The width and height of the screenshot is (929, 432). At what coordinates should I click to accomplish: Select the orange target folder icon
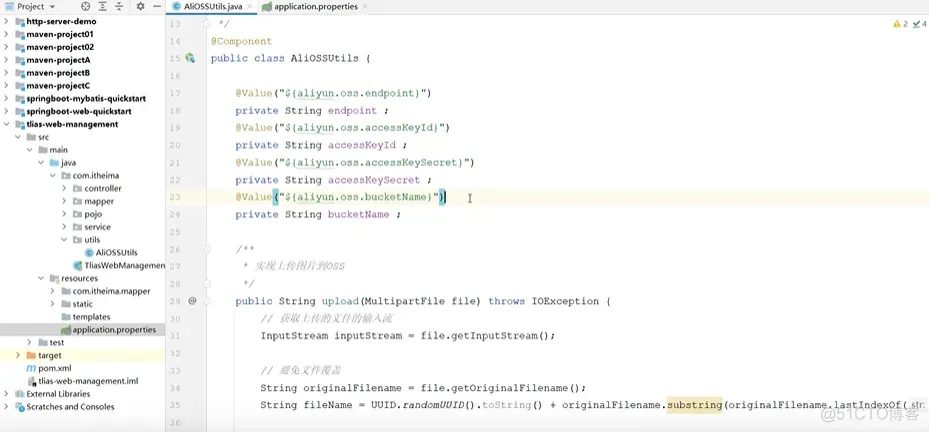point(31,356)
